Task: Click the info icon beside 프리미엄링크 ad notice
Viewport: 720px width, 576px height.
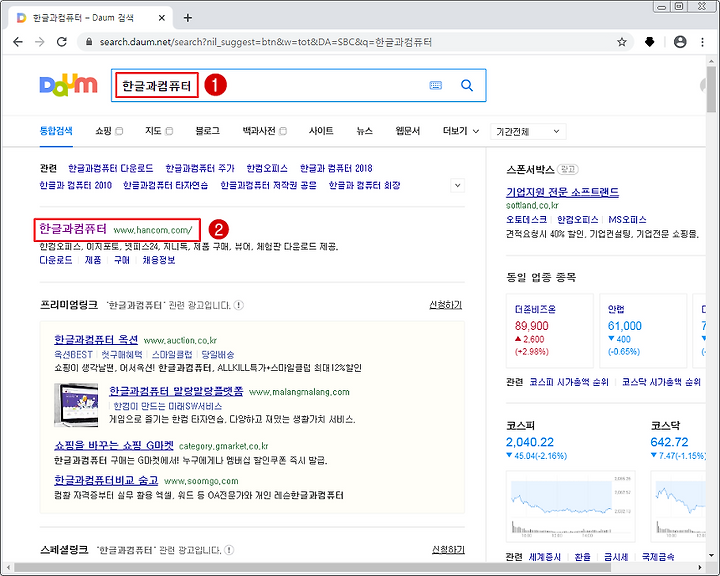Action: pyautogui.click(x=238, y=305)
